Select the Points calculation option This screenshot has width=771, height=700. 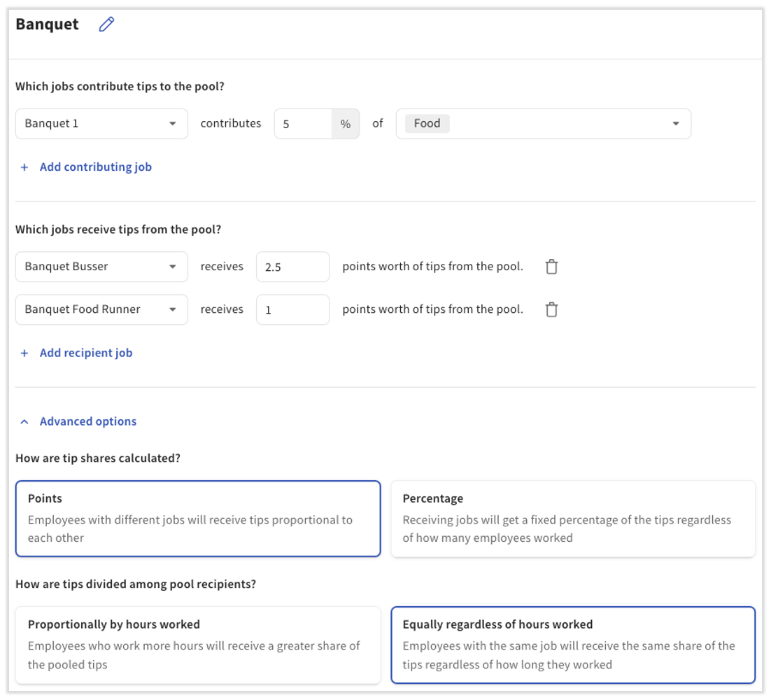pyautogui.click(x=198, y=519)
